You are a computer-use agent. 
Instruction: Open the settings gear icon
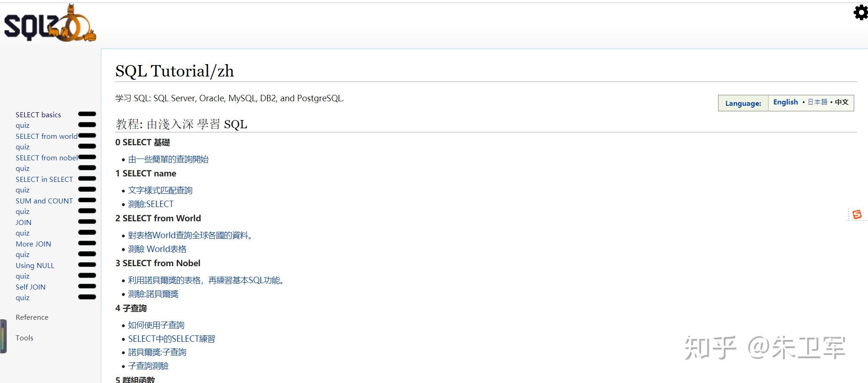(x=860, y=12)
